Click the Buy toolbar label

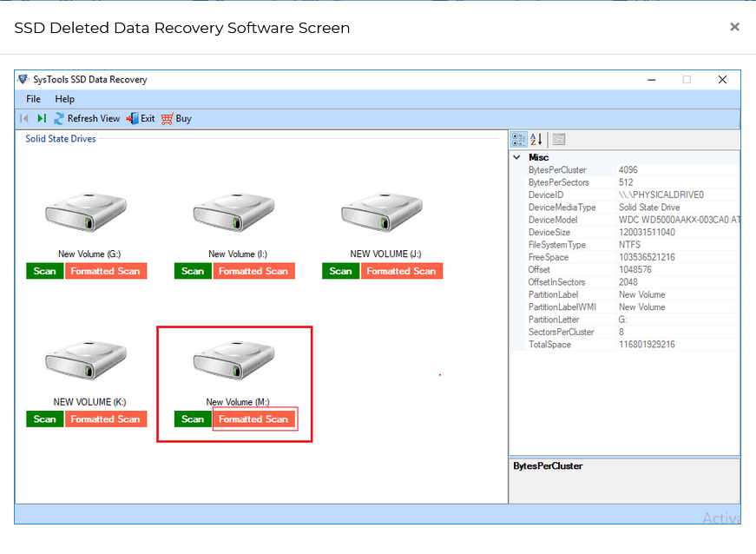click(184, 119)
